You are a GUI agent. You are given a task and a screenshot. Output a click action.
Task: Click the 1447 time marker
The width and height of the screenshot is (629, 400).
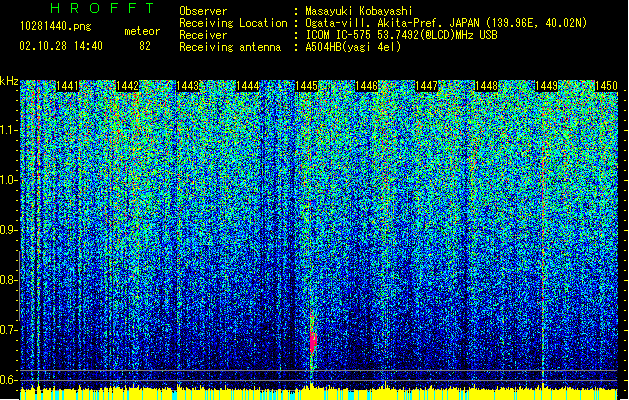[426, 86]
